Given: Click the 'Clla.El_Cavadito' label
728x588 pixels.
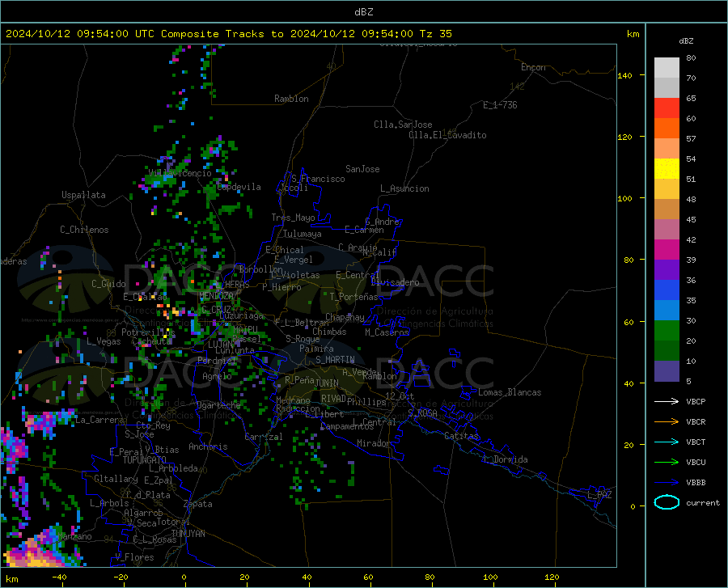Looking at the screenshot, I should point(447,135).
